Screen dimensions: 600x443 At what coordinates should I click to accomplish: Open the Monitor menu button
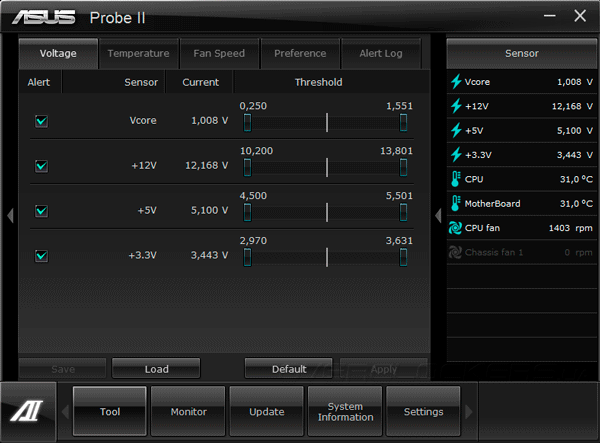click(188, 411)
